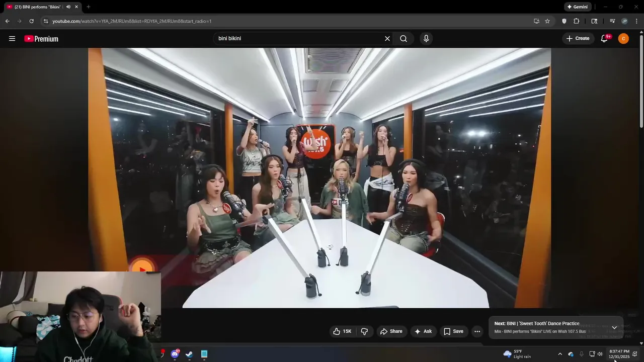Open more actions ellipsis menu
Screen dimensions: 644x362
(x=477, y=331)
